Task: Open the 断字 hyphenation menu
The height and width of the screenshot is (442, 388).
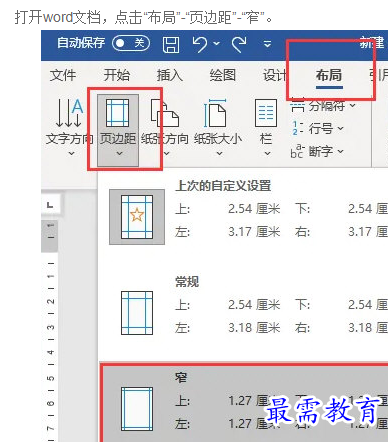Action: [x=317, y=151]
